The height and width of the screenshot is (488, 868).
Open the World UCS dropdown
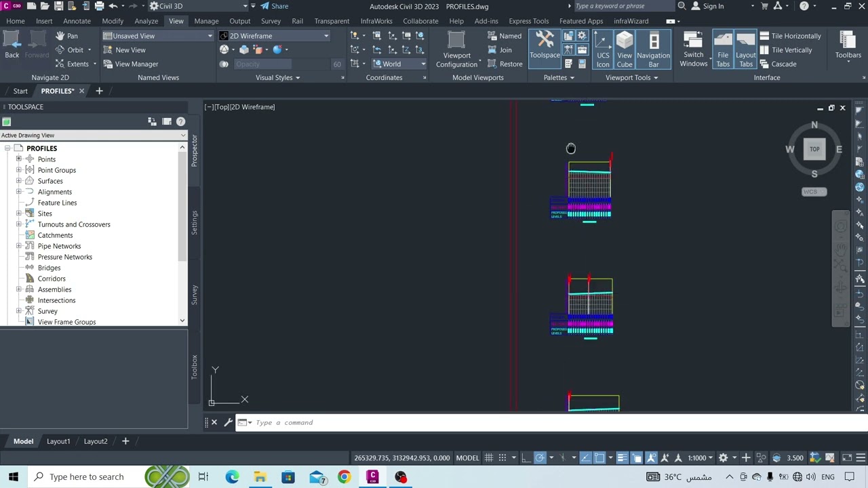(399, 64)
